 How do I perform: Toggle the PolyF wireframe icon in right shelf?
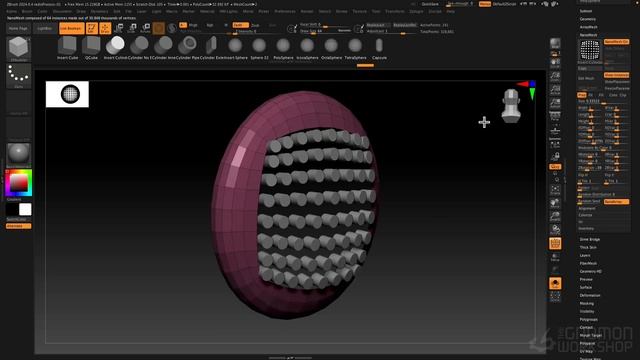coord(555,244)
